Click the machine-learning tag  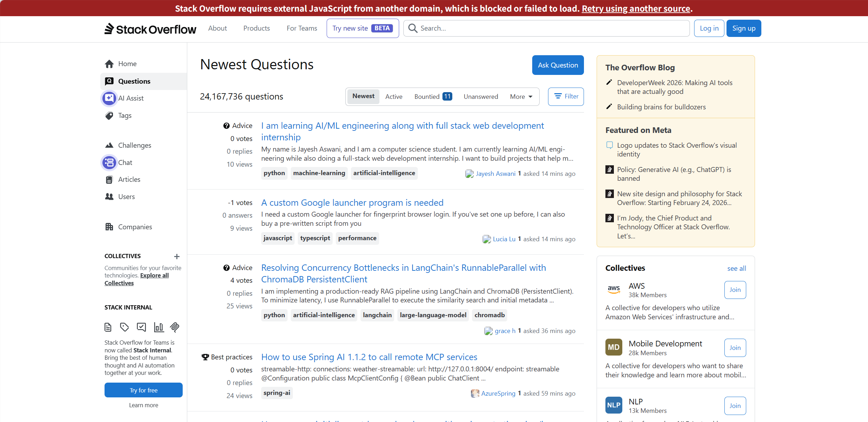point(319,173)
